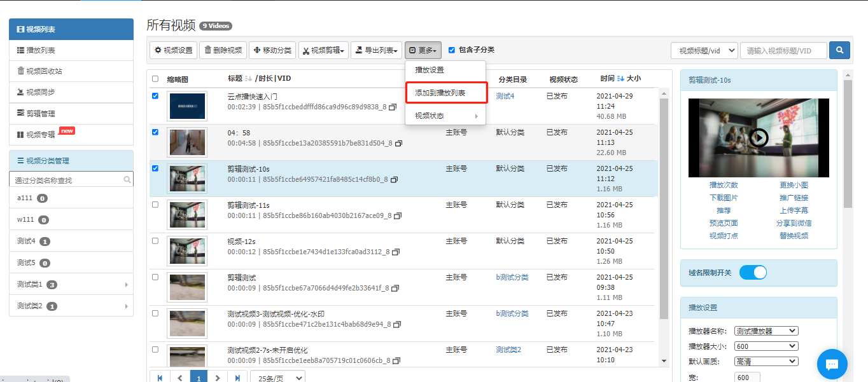This screenshot has height=382, width=868.
Task: Open 剪辑管理 in sidebar
Action: 71,113
